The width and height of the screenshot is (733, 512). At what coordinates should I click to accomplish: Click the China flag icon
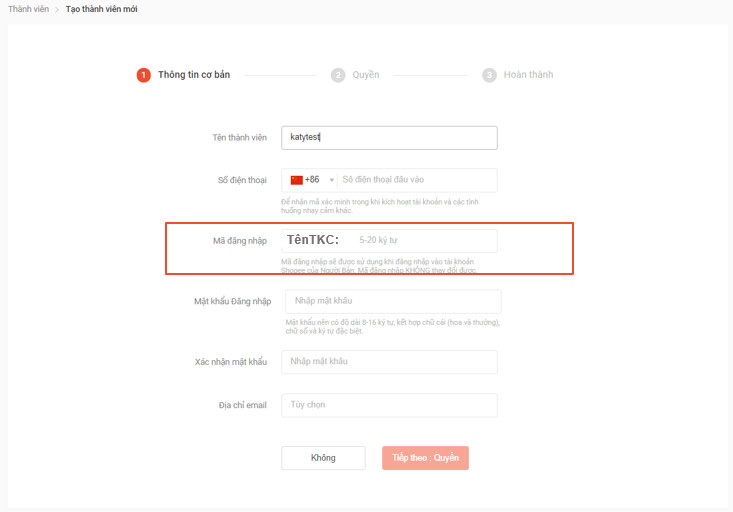[296, 180]
